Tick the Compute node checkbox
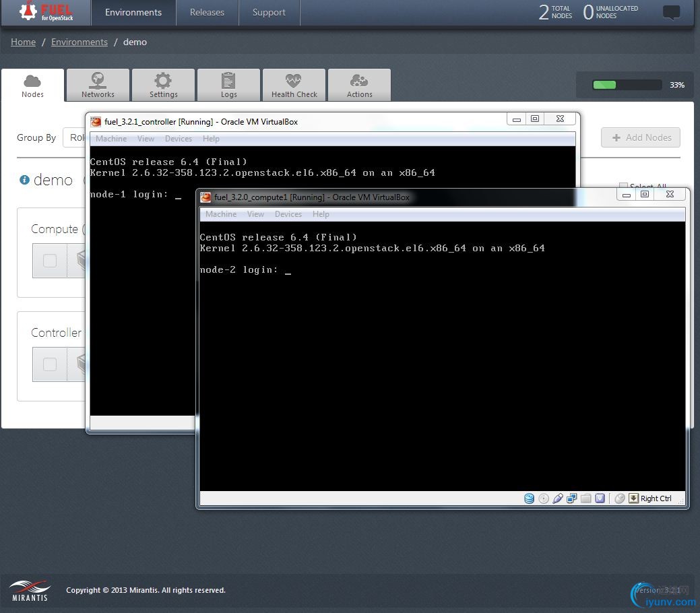Image resolution: width=700 pixels, height=613 pixels. point(50,261)
